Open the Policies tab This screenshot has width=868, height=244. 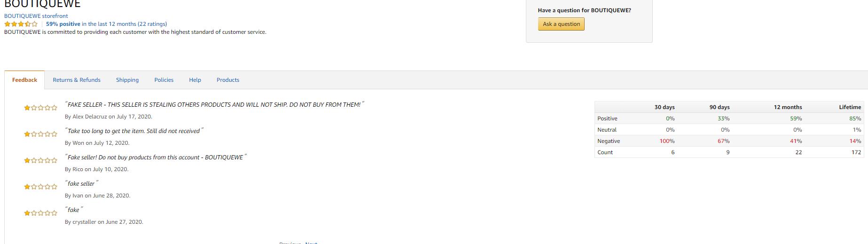pos(164,80)
